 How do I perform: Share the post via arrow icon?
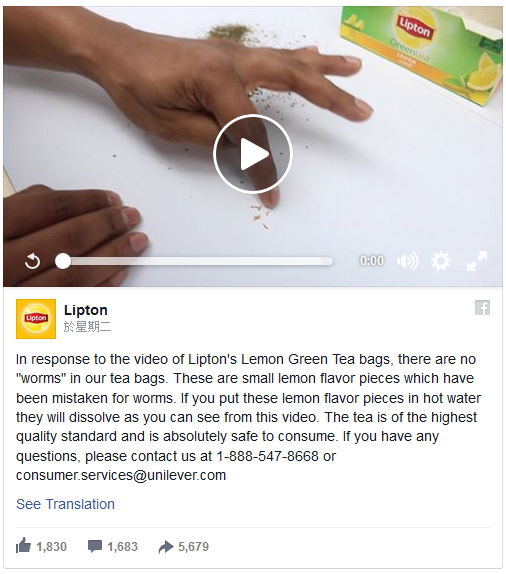coord(166,547)
